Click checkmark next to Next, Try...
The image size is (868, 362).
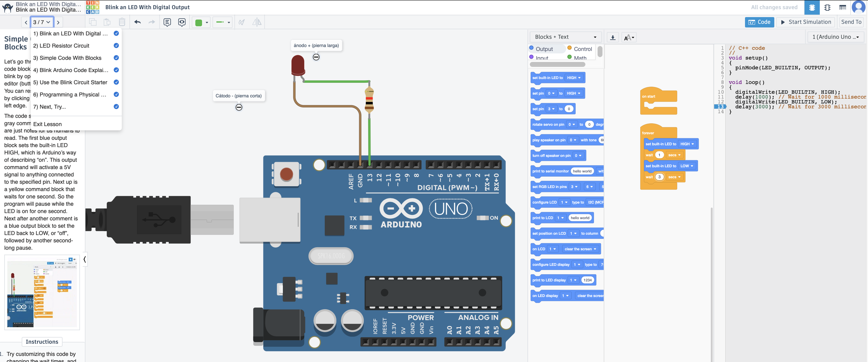coord(116,107)
